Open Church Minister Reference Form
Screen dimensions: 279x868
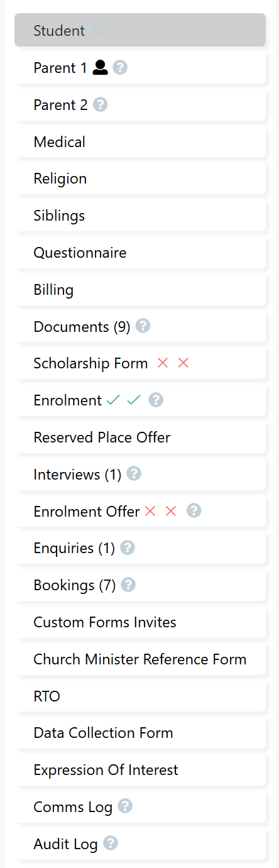tap(141, 659)
